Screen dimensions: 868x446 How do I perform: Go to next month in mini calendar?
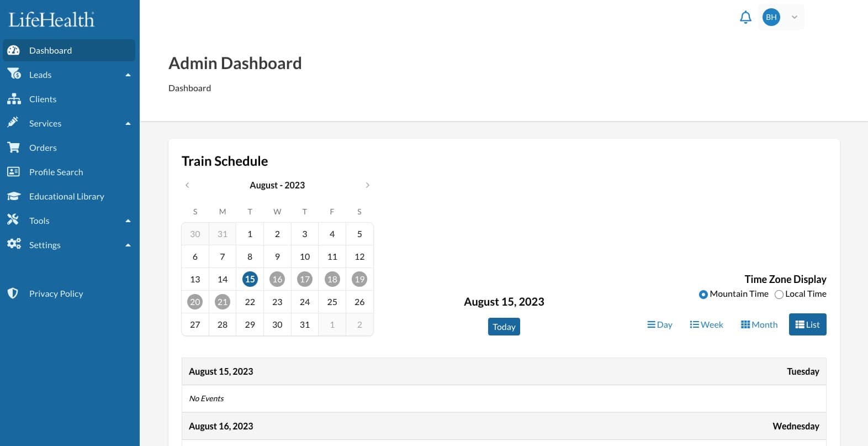click(x=368, y=185)
